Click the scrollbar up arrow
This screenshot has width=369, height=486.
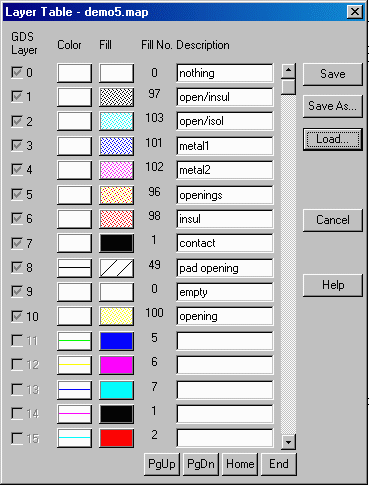point(288,70)
